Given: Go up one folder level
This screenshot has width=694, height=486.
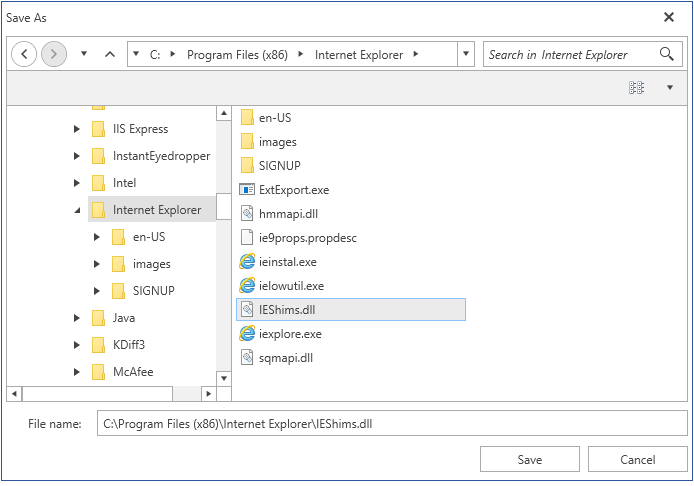Looking at the screenshot, I should (110, 54).
